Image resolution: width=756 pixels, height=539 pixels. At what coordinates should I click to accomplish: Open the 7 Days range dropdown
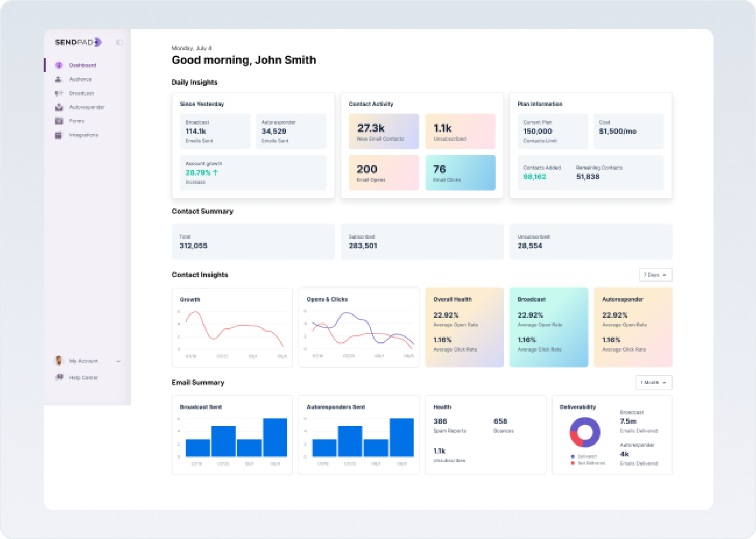click(655, 275)
